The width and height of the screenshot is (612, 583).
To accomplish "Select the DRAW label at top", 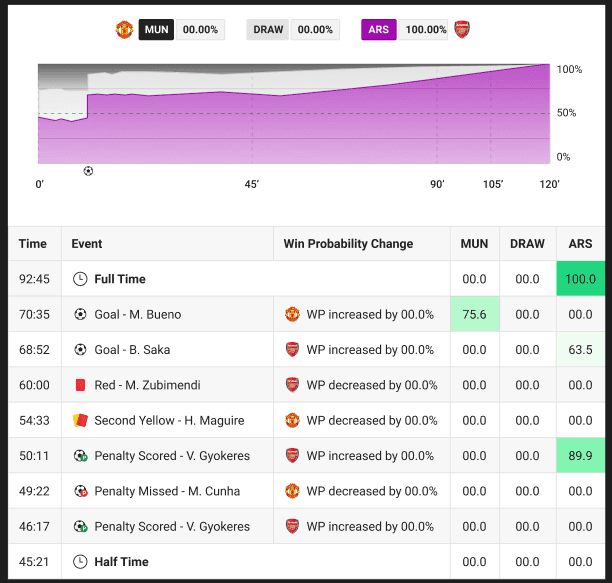I will point(268,30).
